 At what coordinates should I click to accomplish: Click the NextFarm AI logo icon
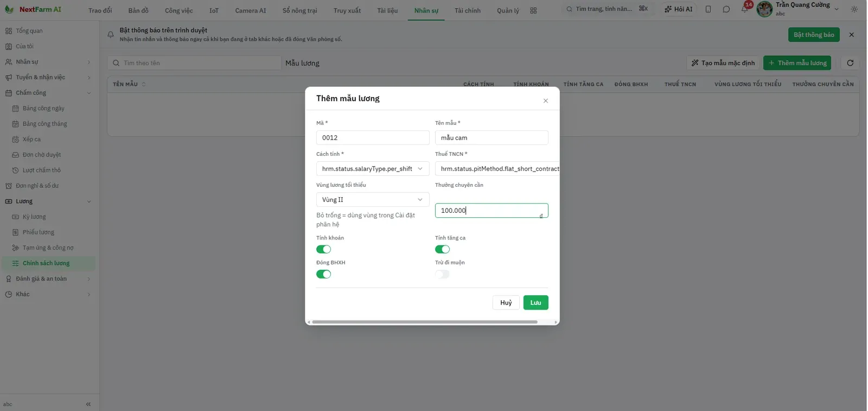[x=9, y=9]
